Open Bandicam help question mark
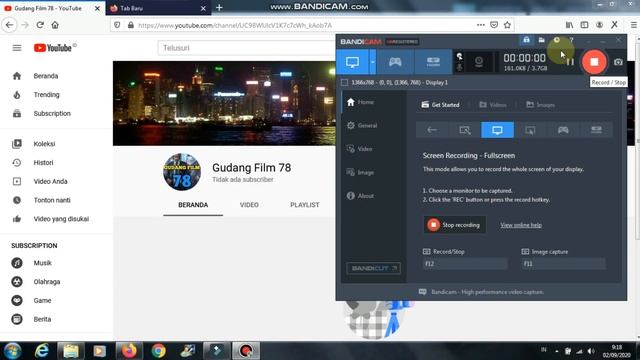Screen dimensions: 640x360 [571, 40]
